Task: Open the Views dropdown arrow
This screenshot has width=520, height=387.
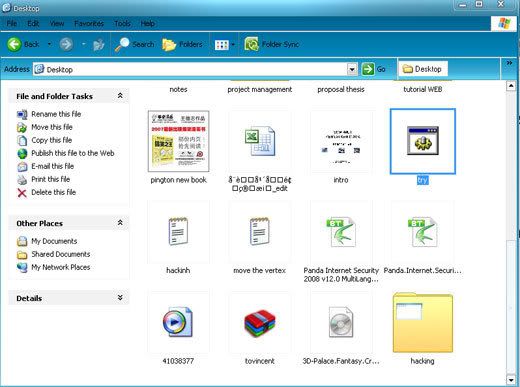Action: [x=233, y=45]
